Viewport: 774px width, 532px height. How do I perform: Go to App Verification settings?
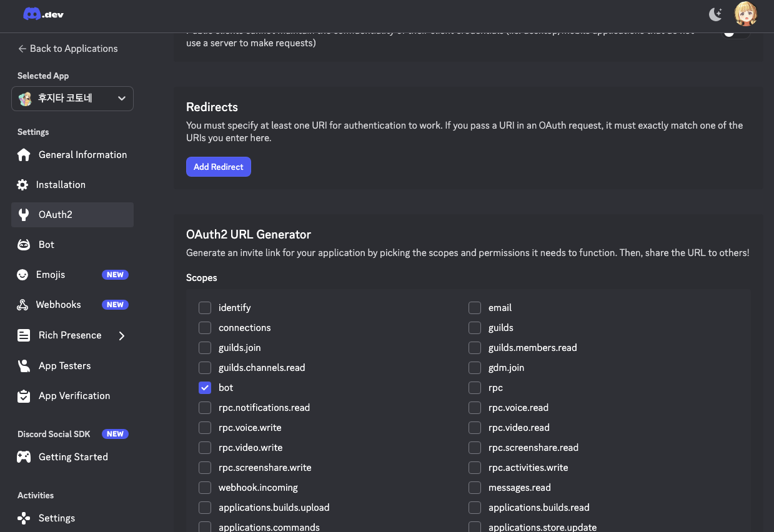point(74,396)
